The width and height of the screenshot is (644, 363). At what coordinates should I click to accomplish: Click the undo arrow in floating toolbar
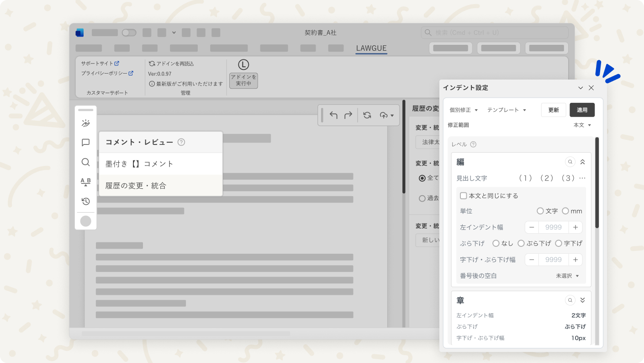[333, 115]
